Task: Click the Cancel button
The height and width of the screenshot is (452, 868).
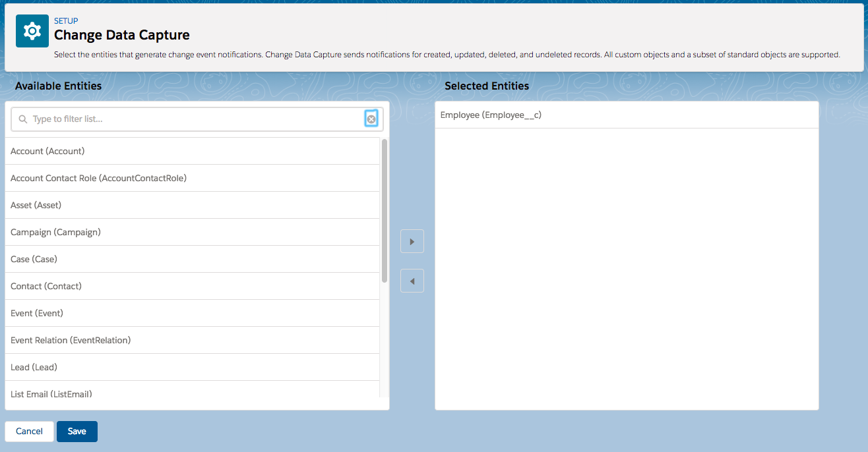Action: pyautogui.click(x=29, y=432)
